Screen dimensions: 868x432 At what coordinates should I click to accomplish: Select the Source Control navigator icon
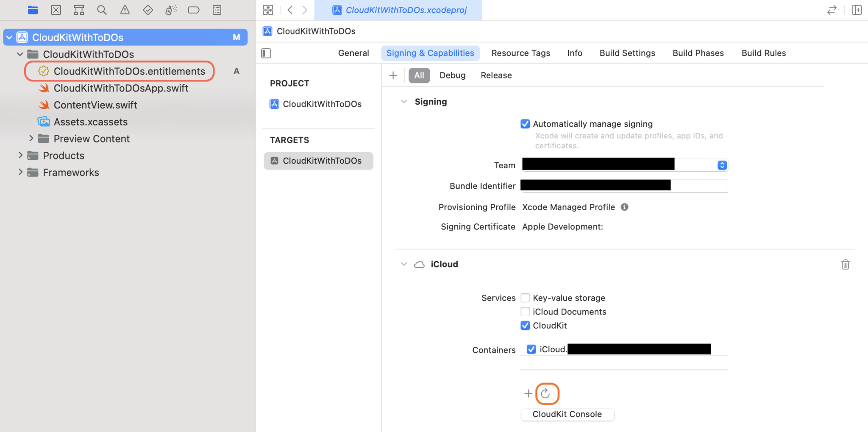point(56,10)
